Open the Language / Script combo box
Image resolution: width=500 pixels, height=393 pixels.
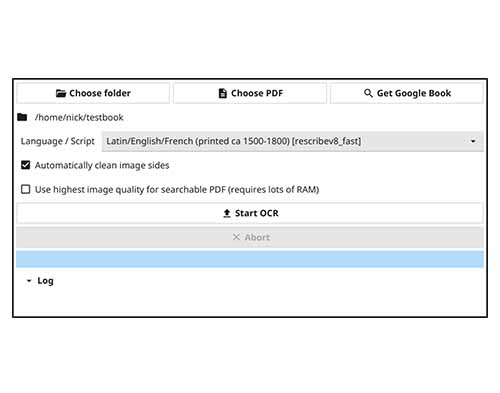pyautogui.click(x=292, y=141)
